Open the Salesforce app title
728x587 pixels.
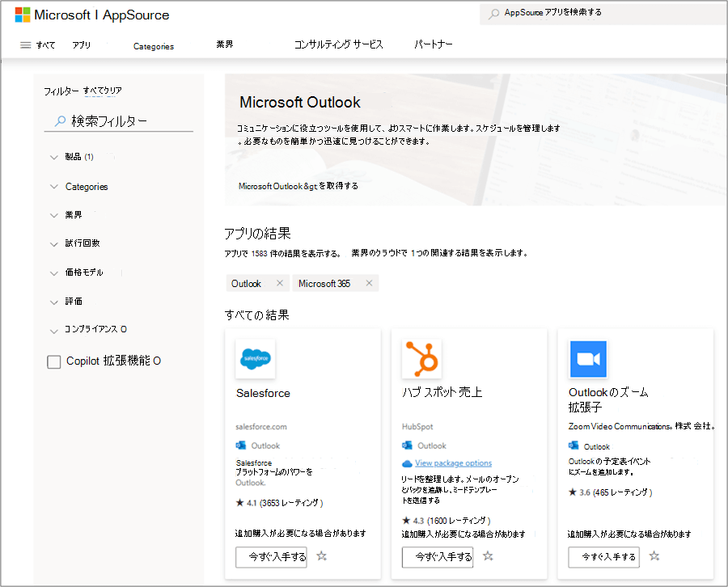263,393
